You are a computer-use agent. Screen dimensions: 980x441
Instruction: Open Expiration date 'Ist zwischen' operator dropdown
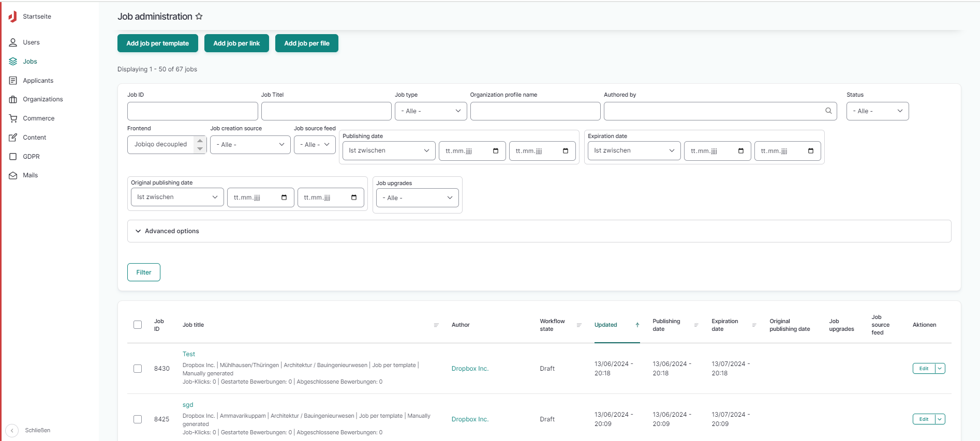(x=634, y=150)
